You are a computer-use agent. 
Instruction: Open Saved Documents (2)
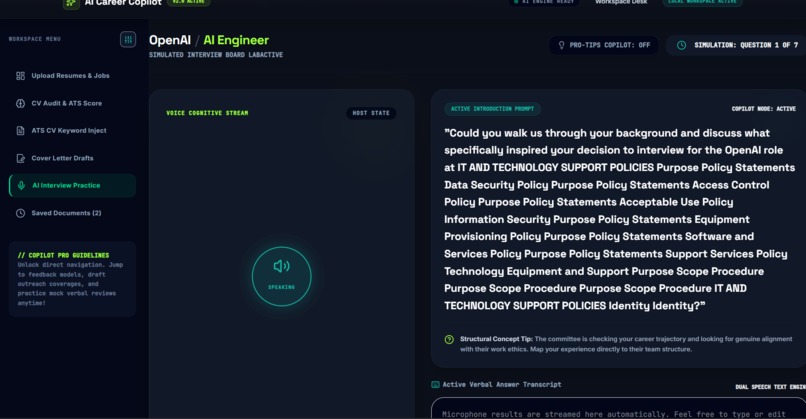72,213
